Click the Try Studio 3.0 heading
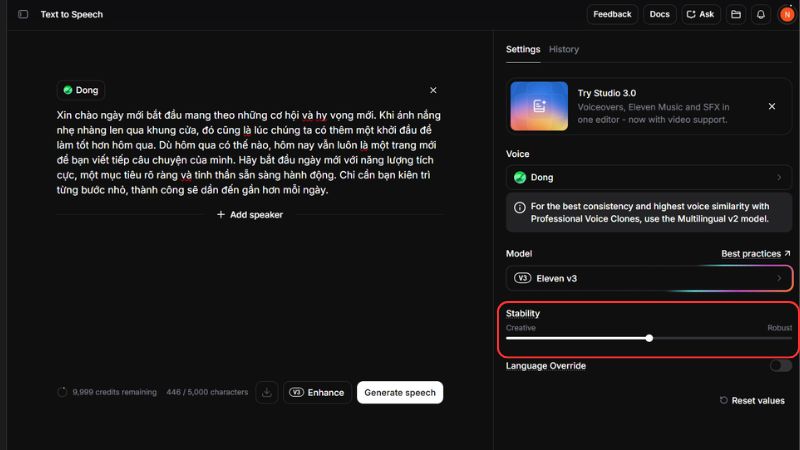This screenshot has width=800, height=450. [x=607, y=93]
